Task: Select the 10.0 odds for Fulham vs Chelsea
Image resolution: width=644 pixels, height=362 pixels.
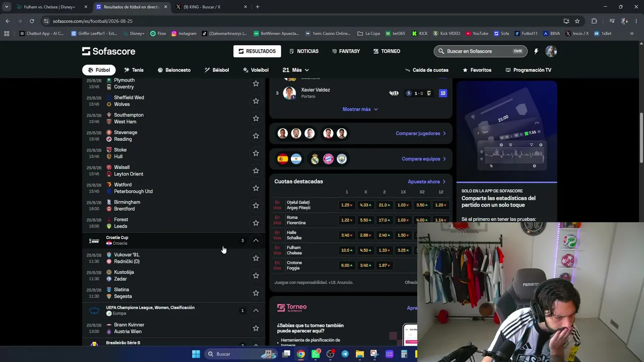Action: (347, 250)
